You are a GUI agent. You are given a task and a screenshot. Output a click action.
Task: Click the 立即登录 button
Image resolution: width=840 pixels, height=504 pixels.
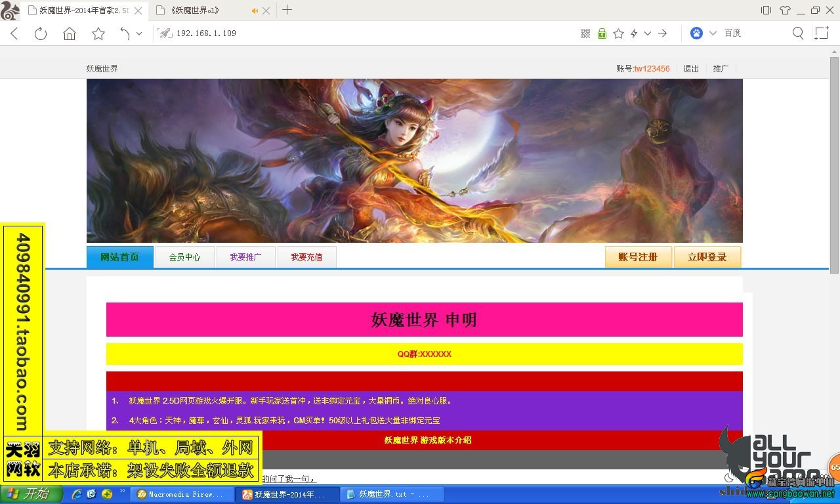[x=707, y=257]
